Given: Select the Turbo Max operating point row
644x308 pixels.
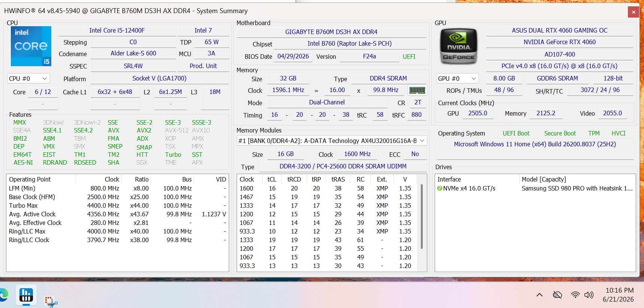Looking at the screenshot, I should tap(118, 205).
